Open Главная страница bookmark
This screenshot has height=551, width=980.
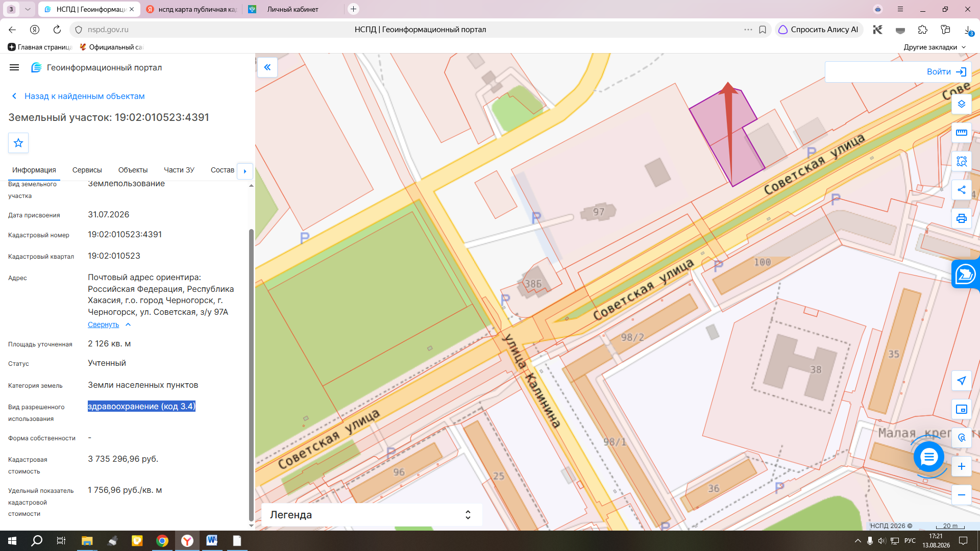point(40,47)
